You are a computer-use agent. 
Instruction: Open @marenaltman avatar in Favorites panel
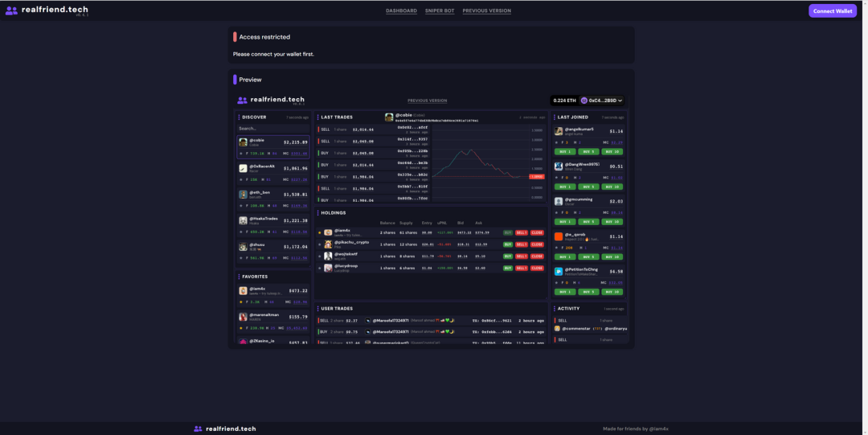tap(243, 317)
